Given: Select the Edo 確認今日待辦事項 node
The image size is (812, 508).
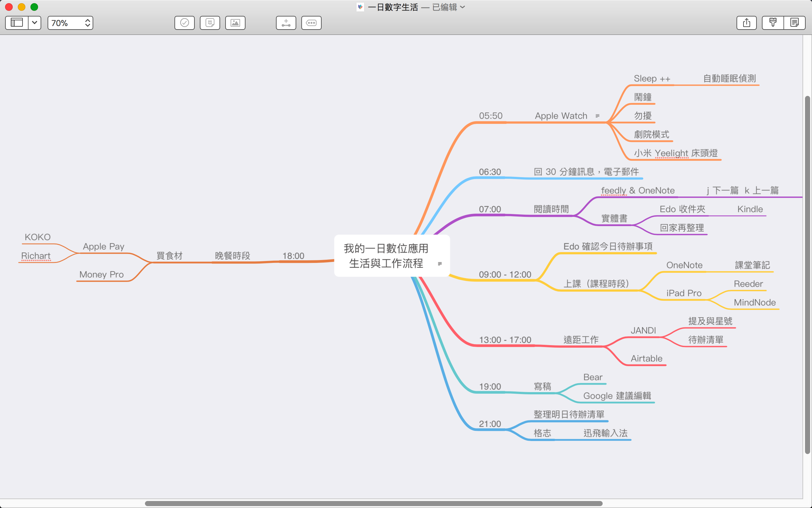Looking at the screenshot, I should pos(608,247).
